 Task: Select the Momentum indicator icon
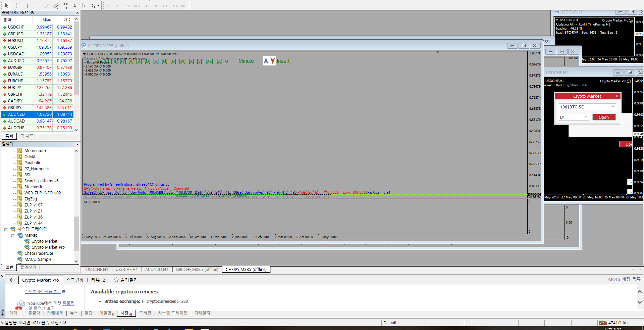pyautogui.click(x=20, y=151)
